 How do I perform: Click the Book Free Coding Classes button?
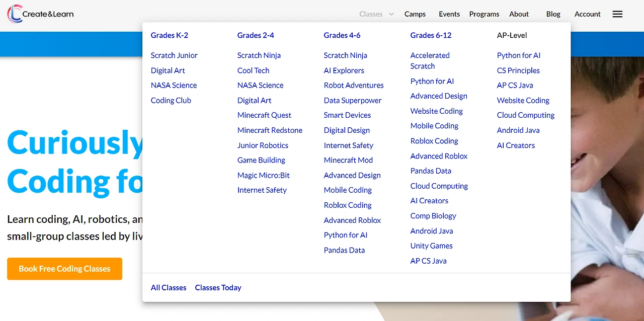pyautogui.click(x=64, y=269)
